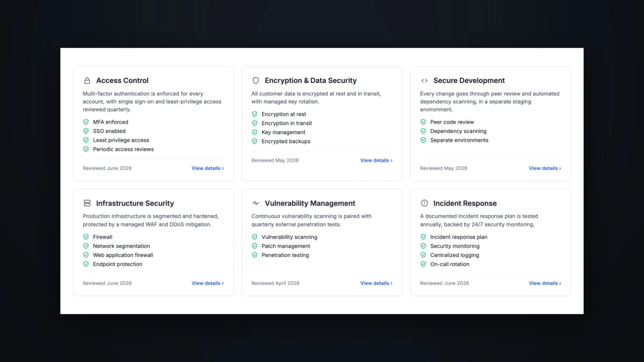Image resolution: width=644 pixels, height=362 pixels.
Task: Click the Infrastructure Security heading text
Action: click(135, 203)
